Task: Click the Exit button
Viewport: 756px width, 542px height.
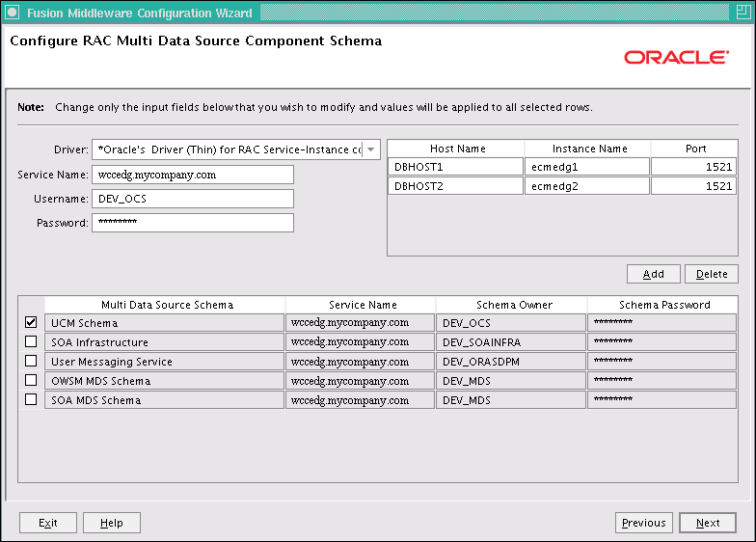Action: coord(48,523)
